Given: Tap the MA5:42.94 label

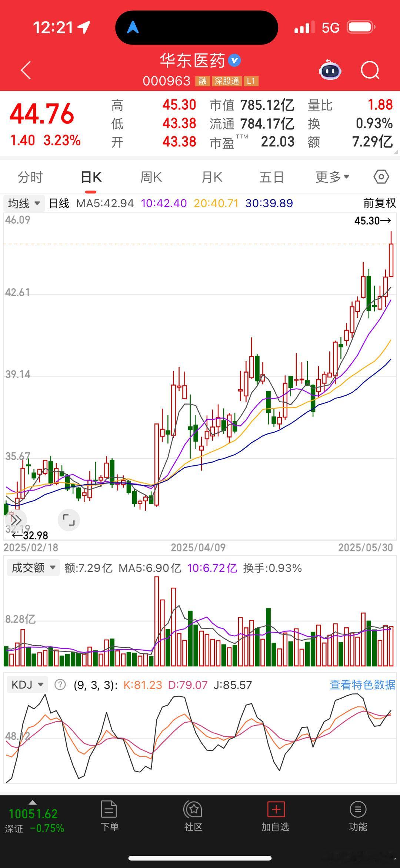Looking at the screenshot, I should click(105, 203).
